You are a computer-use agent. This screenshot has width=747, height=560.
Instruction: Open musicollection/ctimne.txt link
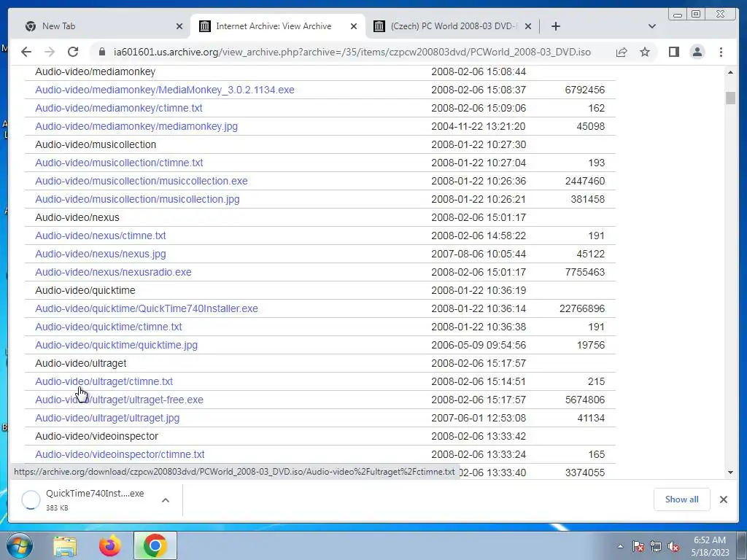(x=119, y=163)
